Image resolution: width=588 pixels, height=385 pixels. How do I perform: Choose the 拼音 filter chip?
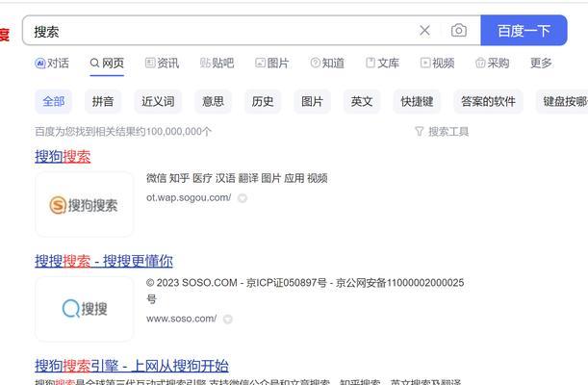click(x=103, y=101)
